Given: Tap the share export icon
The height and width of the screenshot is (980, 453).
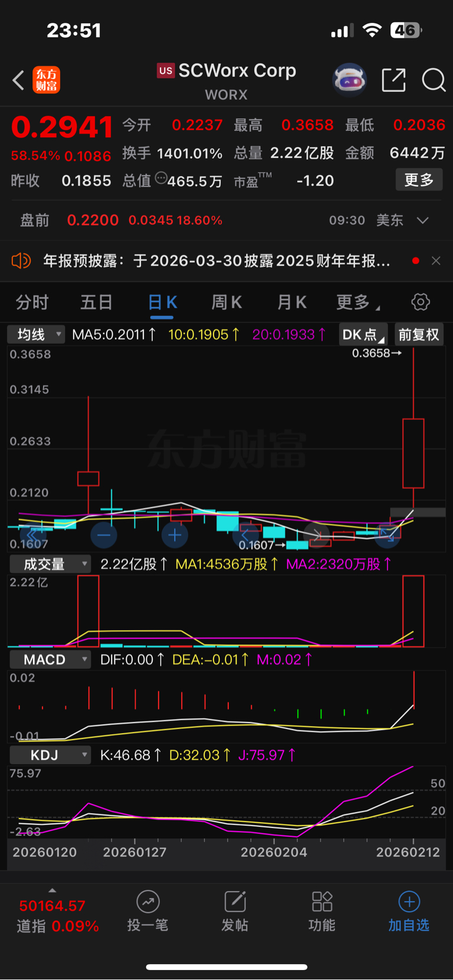Looking at the screenshot, I should coord(393,80).
